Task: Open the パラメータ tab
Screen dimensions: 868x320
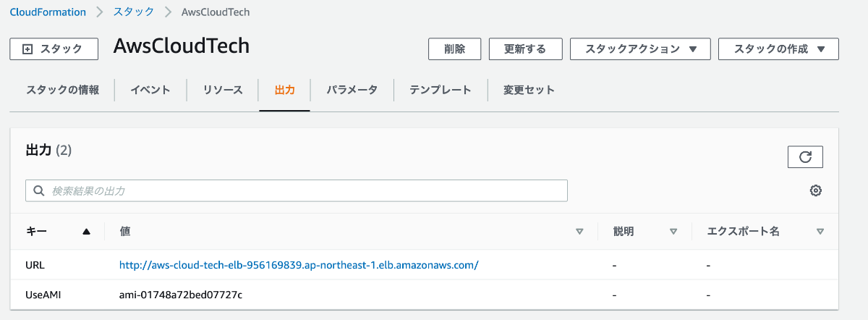Action: click(x=352, y=90)
